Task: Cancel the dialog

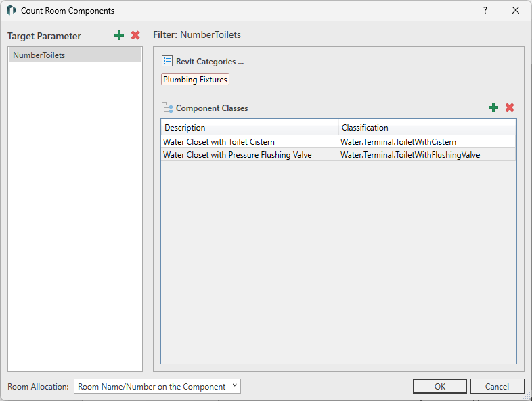Action: 497,386
